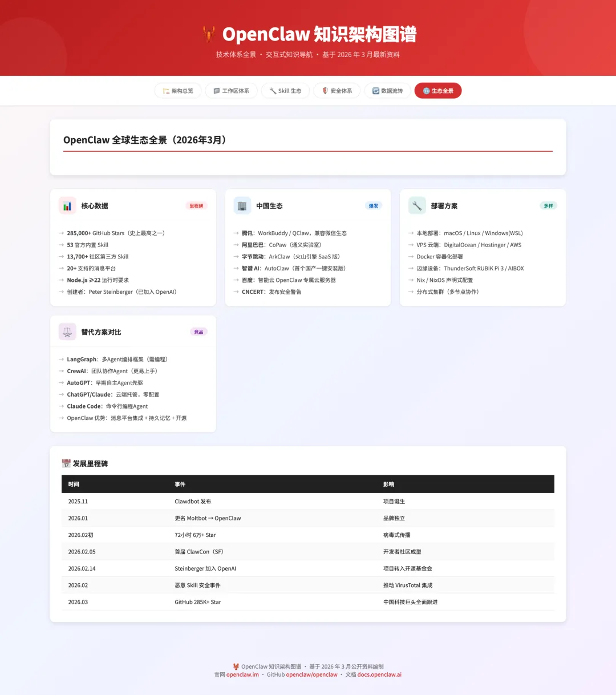Click the refresh icon on 数据流转 tab
Screen dimensions: 616x695
coord(376,91)
